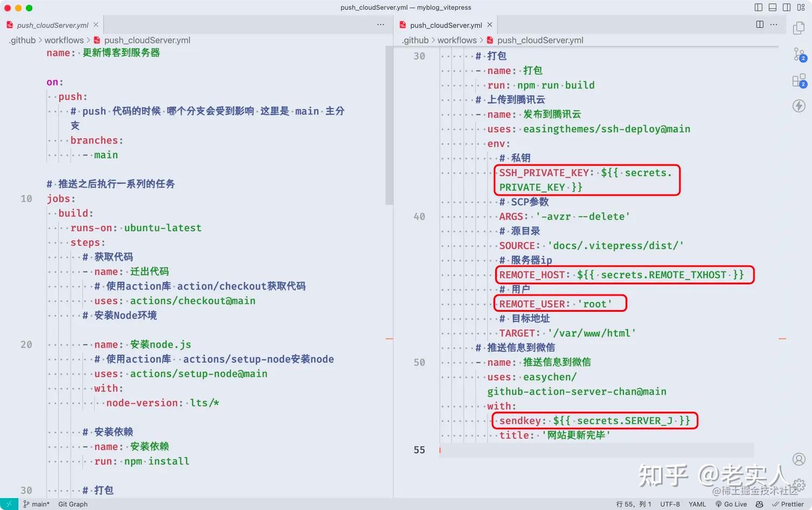Screen dimensions: 812x510
Task: Open the Source Control view showing 2 changes
Action: (800, 55)
